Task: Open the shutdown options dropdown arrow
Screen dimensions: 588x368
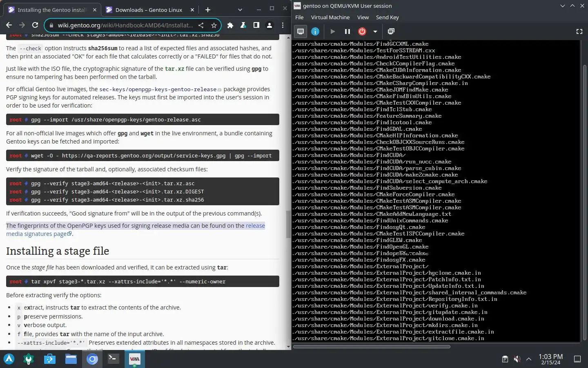Action: click(x=375, y=31)
